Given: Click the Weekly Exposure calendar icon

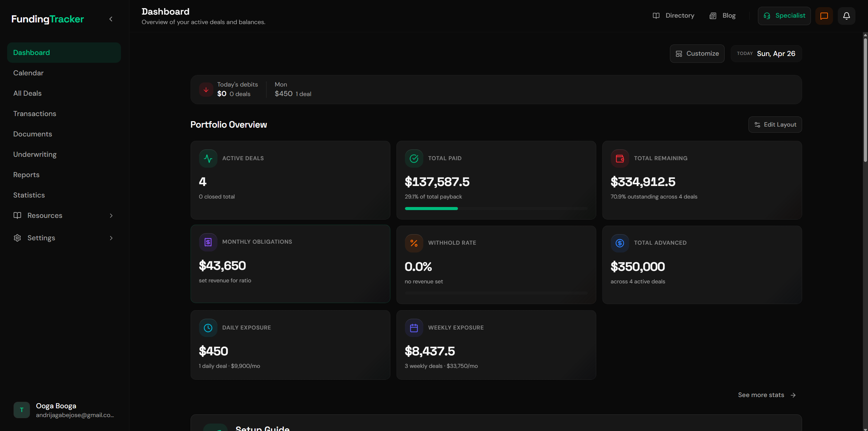Looking at the screenshot, I should (414, 328).
